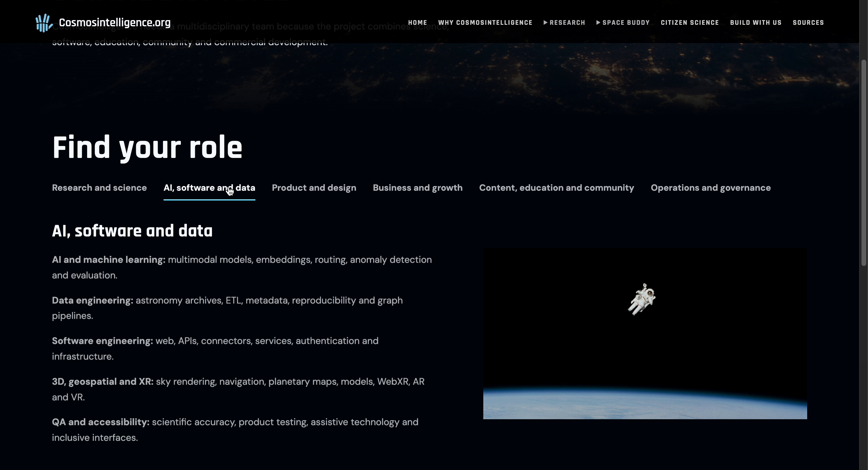Expand the RESEARCH menu arrow
Screen dimensions: 868x470
pyautogui.click(x=546, y=22)
